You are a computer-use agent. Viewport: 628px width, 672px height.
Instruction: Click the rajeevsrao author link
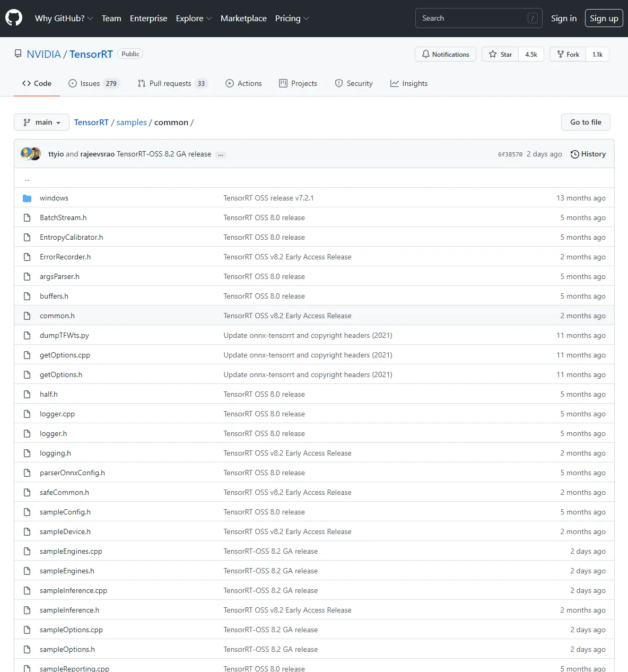coord(97,154)
